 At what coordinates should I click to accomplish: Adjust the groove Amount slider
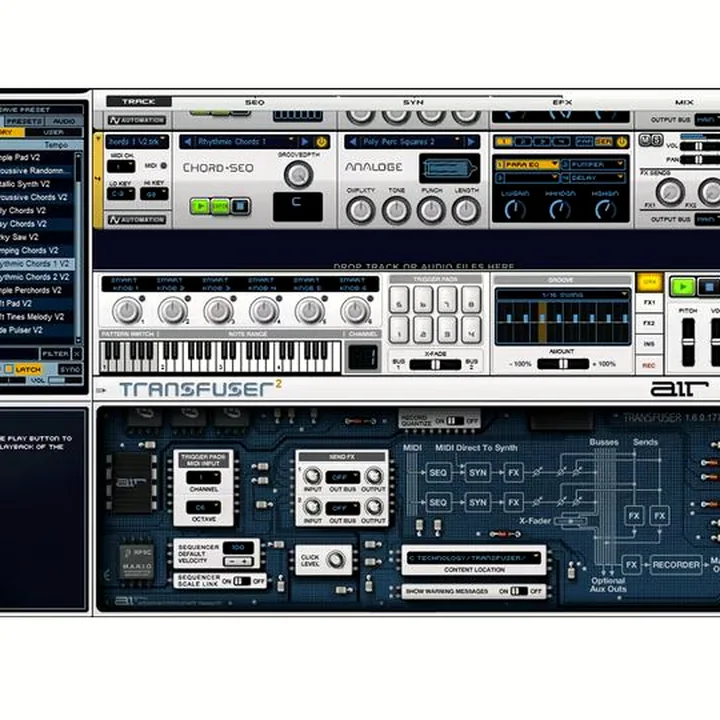(x=563, y=364)
